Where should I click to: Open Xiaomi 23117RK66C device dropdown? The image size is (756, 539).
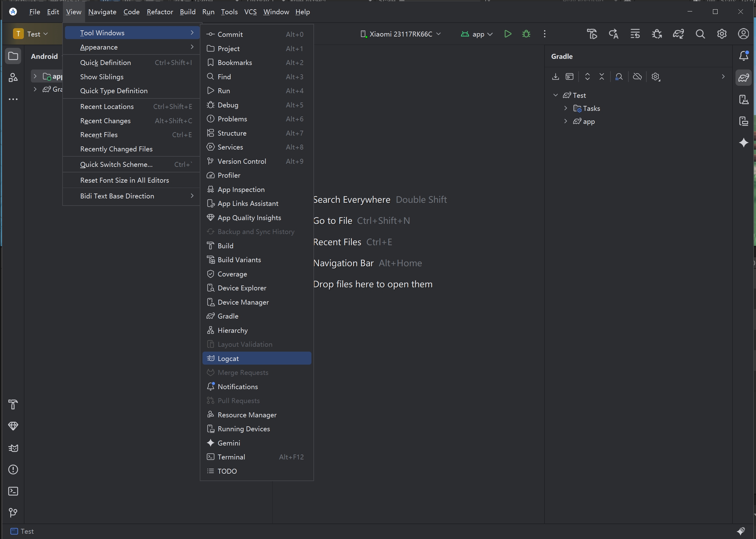[x=401, y=34]
